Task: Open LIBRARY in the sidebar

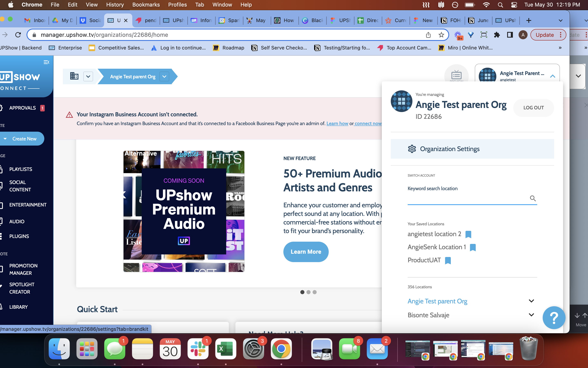Action: coord(18,307)
